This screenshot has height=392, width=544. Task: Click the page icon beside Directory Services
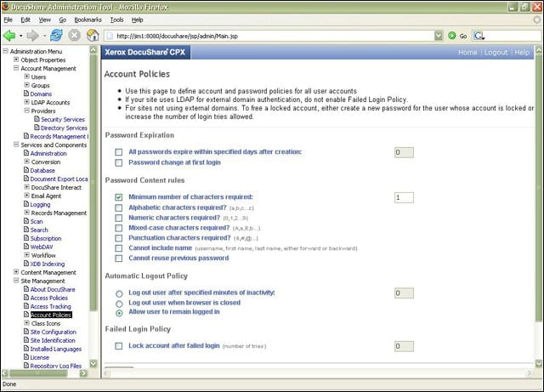(37, 128)
